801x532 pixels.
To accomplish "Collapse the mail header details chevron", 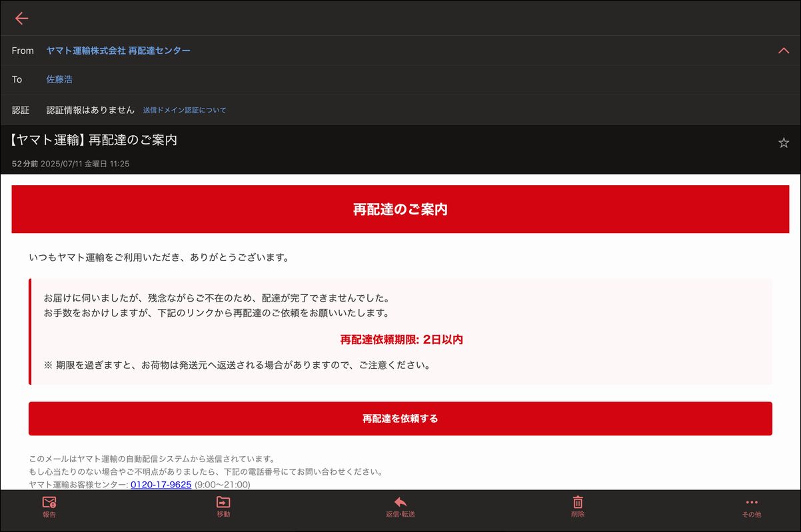I will (x=784, y=51).
